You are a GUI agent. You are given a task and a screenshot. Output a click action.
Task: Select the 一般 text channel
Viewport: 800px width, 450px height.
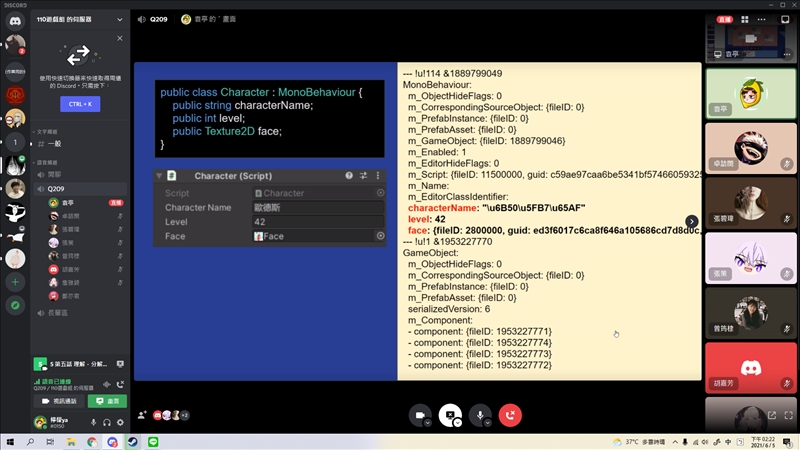click(x=55, y=144)
